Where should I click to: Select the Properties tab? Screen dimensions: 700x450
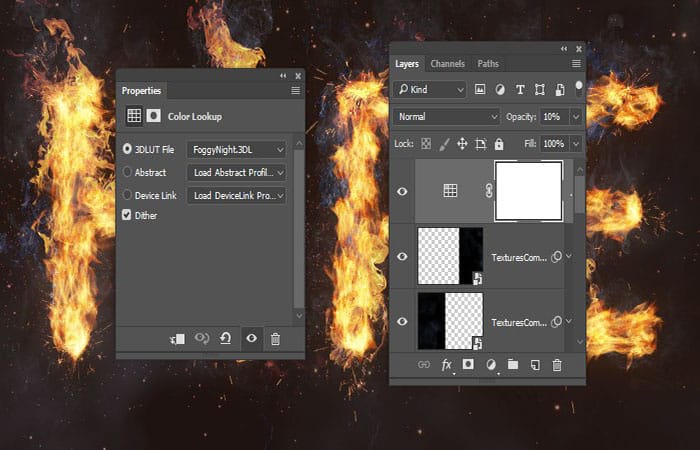[142, 91]
